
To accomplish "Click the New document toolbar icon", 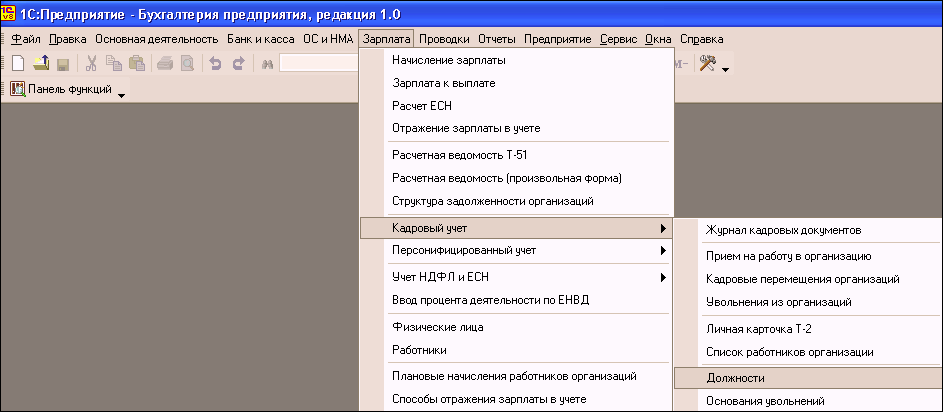I will pos(18,64).
